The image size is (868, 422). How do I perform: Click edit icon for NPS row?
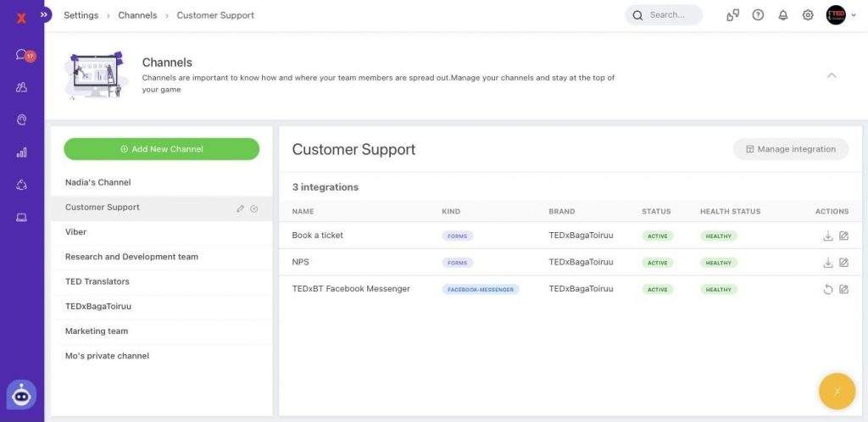point(843,262)
